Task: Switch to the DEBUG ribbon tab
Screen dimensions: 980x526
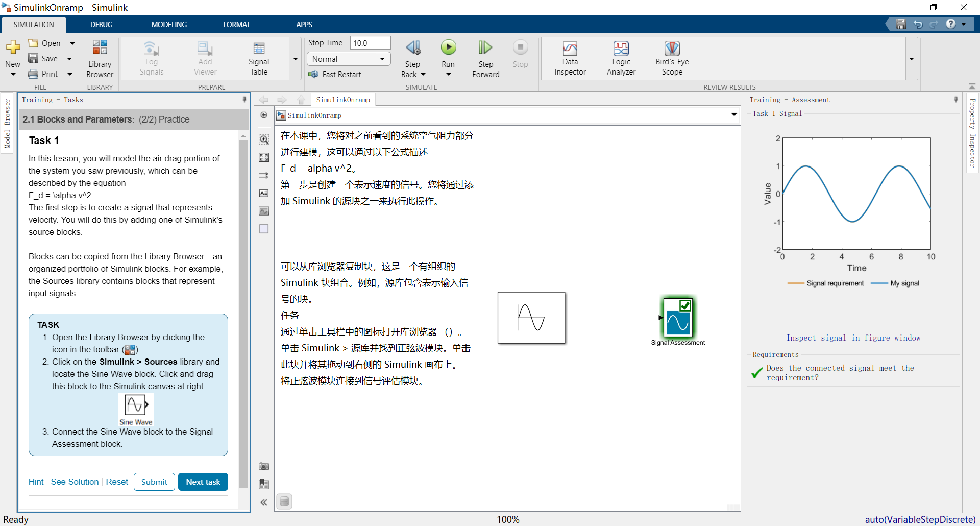Action: [101, 24]
